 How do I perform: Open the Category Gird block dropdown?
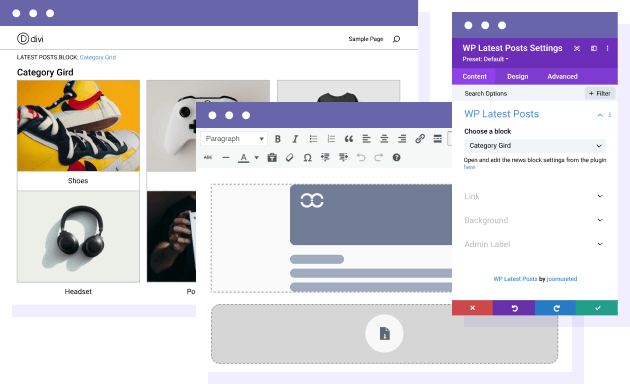(x=535, y=146)
